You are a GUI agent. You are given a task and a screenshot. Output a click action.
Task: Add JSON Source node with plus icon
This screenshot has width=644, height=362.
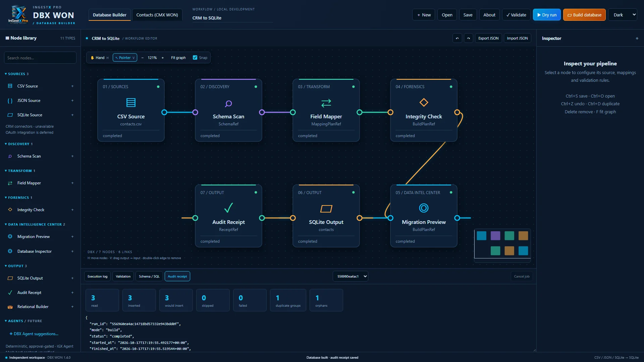point(72,101)
